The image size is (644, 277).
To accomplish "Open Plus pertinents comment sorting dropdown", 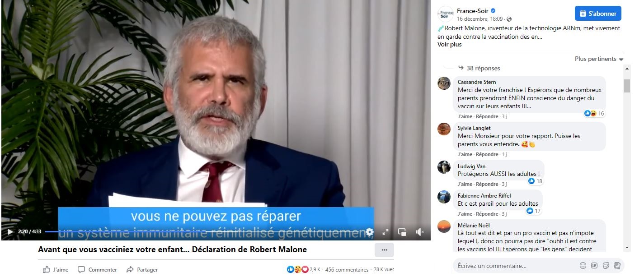I will (x=599, y=59).
